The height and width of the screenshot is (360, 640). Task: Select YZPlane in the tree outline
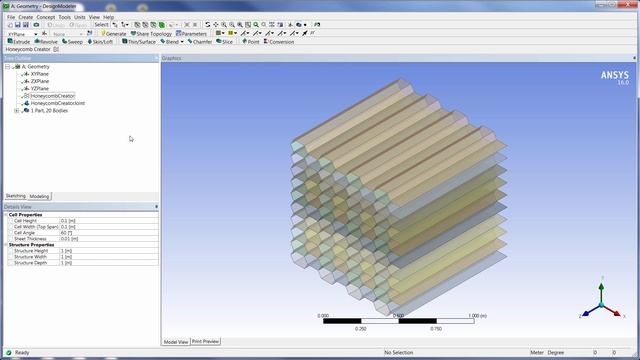pyautogui.click(x=40, y=89)
